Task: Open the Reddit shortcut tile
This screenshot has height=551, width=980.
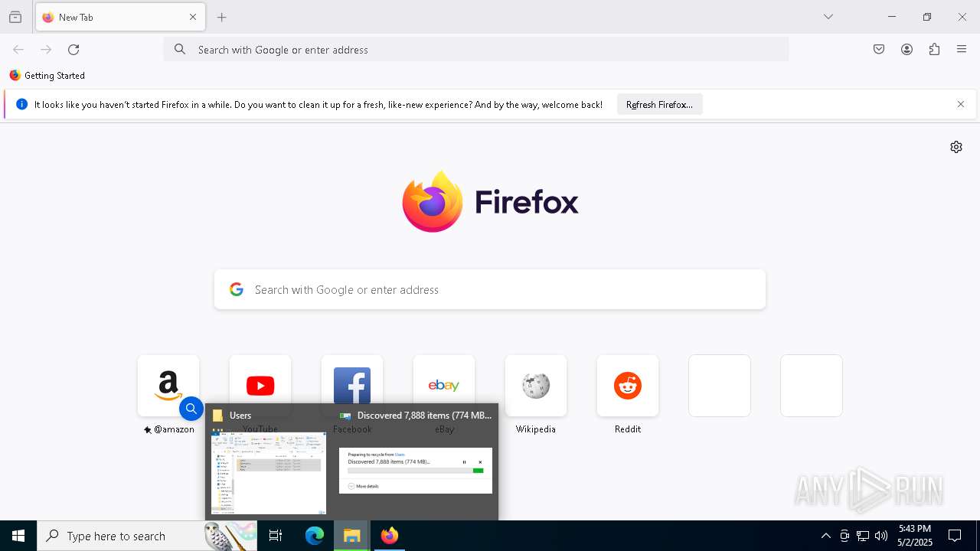Action: tap(628, 386)
